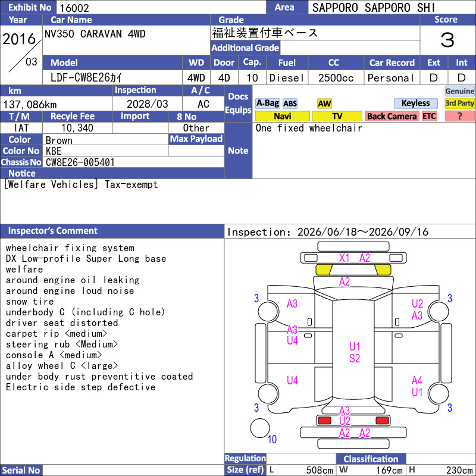This screenshot has height=476, width=476.
Task: Click the Genuine badge
Action: 459,91
